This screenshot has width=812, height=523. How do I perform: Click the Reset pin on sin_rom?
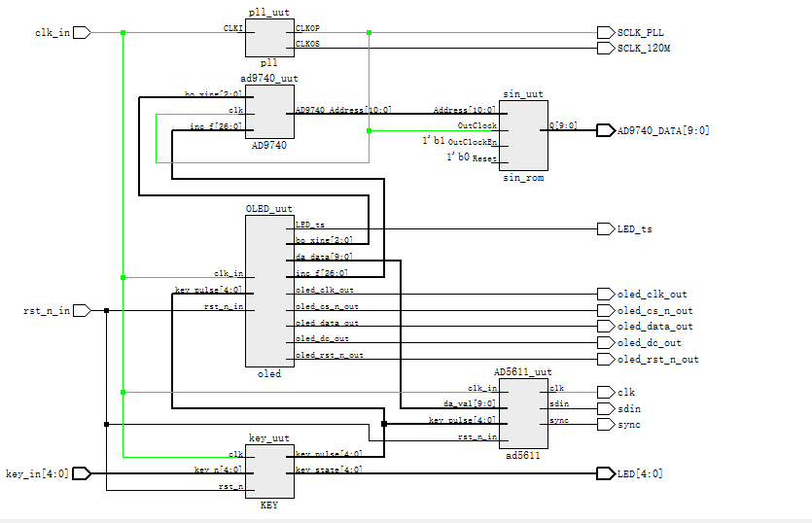484,158
